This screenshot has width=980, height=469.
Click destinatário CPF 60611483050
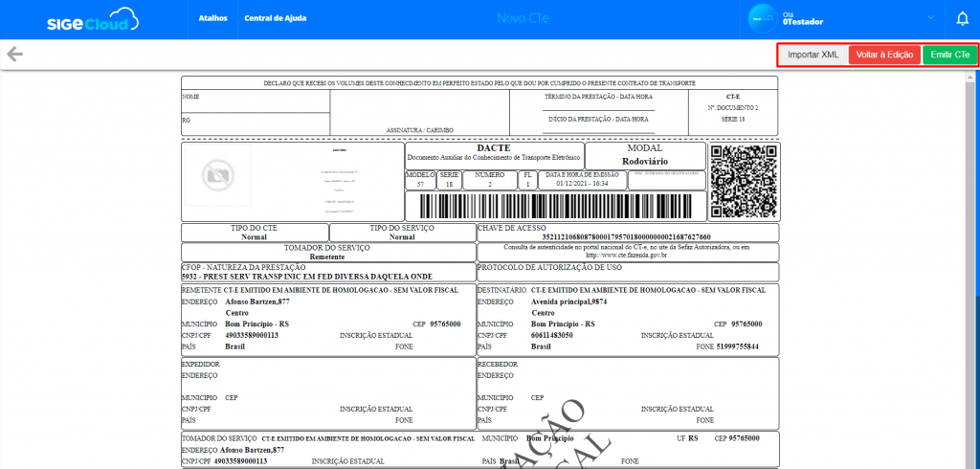coord(551,335)
